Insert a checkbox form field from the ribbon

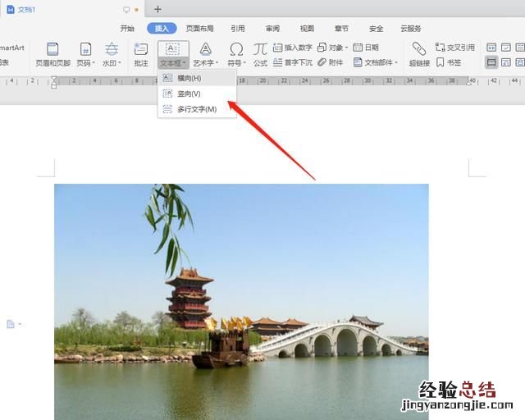(506, 48)
